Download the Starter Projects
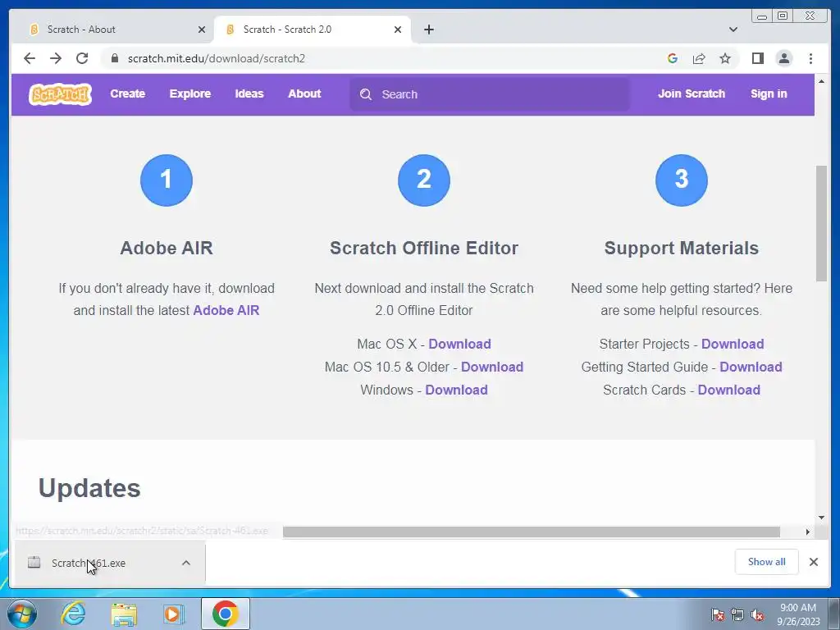This screenshot has height=630, width=840. point(733,344)
